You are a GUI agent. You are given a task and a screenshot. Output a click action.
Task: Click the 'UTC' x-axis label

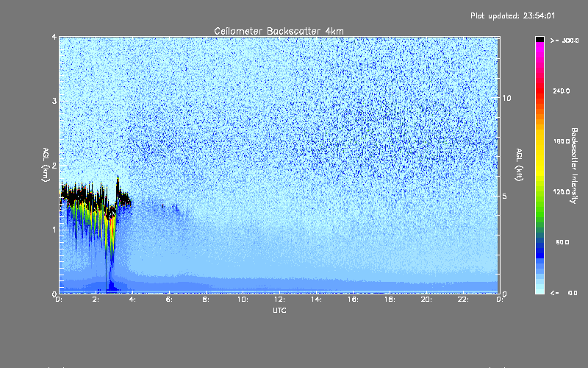pos(279,310)
